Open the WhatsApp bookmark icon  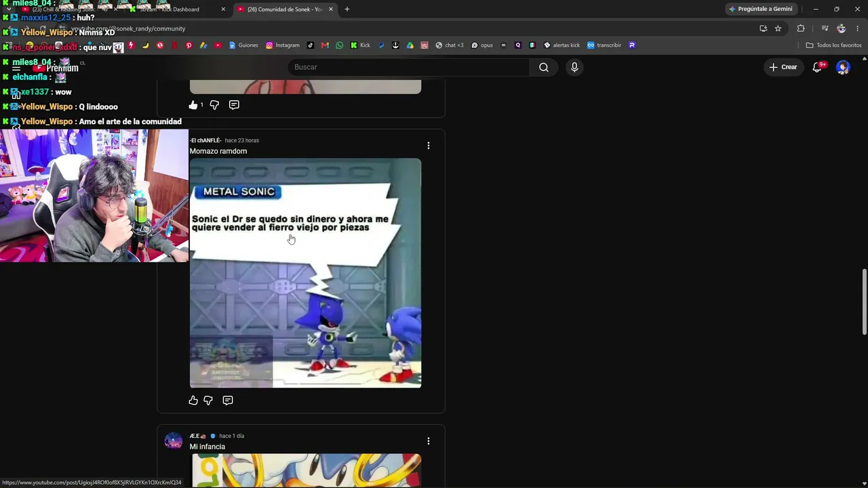point(340,45)
